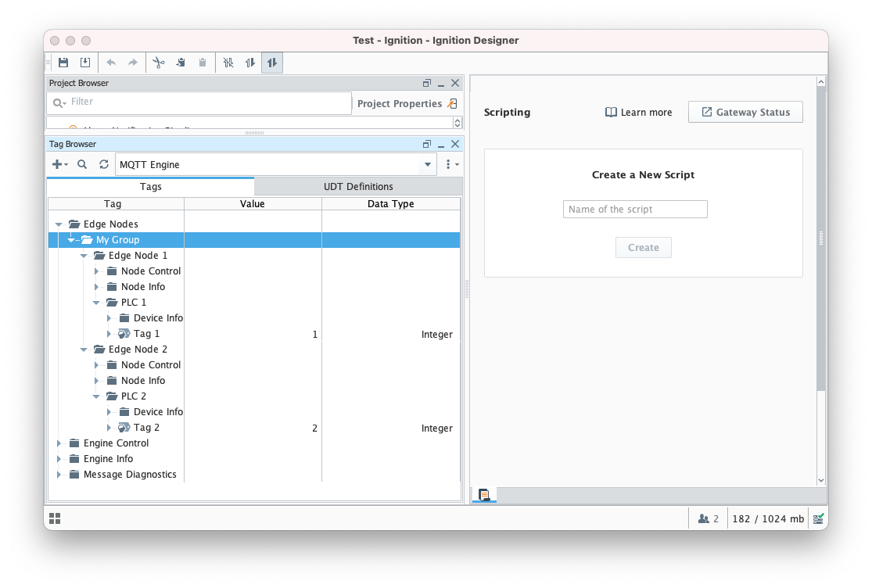Image resolution: width=872 pixels, height=588 pixels.
Task: Switch to the Tags tab
Action: pos(150,187)
